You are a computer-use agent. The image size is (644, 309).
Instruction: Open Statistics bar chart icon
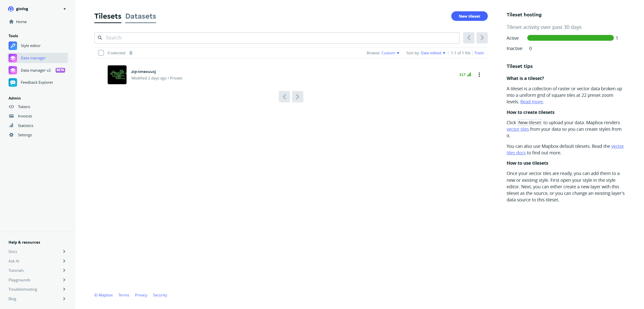click(x=11, y=125)
